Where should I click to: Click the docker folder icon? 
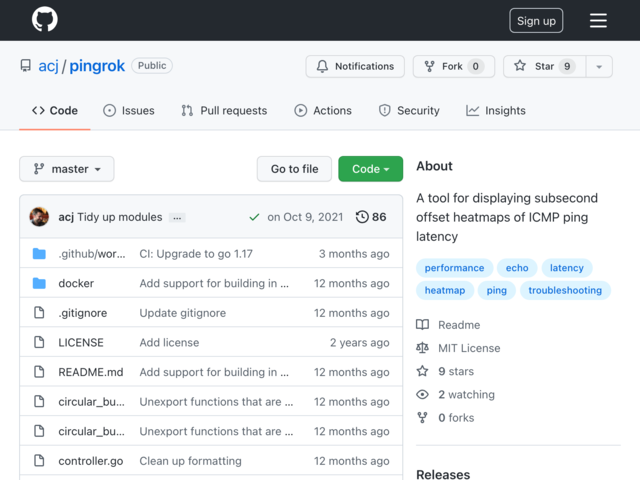pyautogui.click(x=39, y=283)
